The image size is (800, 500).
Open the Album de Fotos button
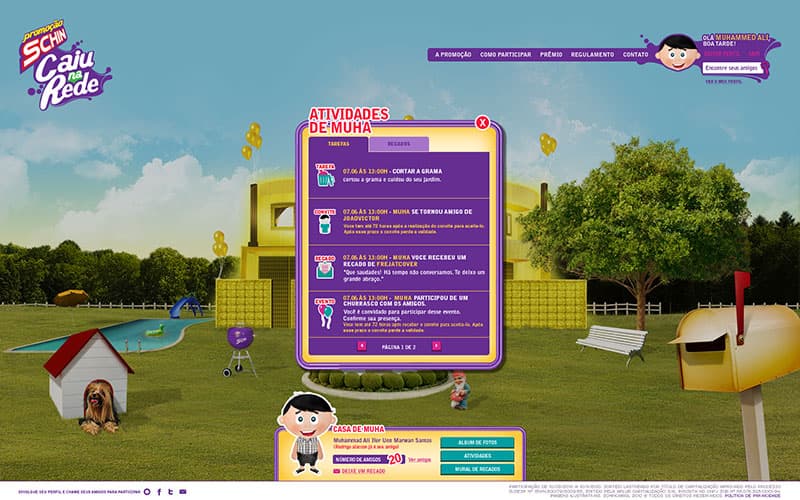[x=476, y=442]
